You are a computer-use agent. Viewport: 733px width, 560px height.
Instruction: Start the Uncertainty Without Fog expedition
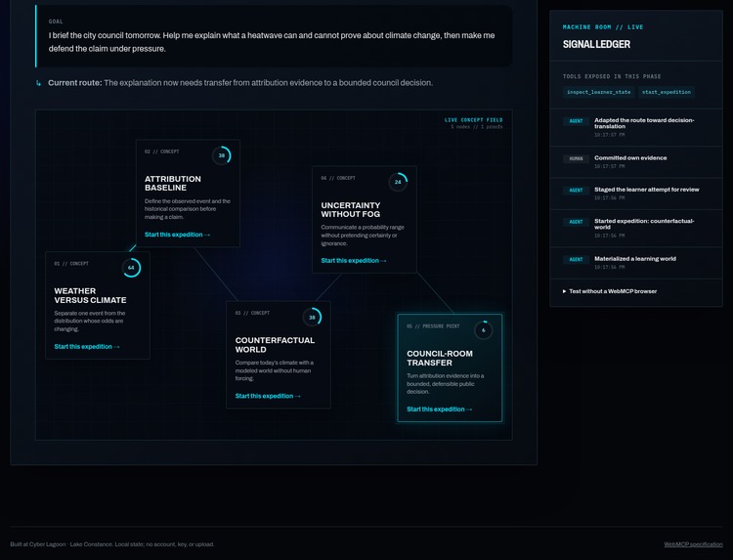coord(354,261)
